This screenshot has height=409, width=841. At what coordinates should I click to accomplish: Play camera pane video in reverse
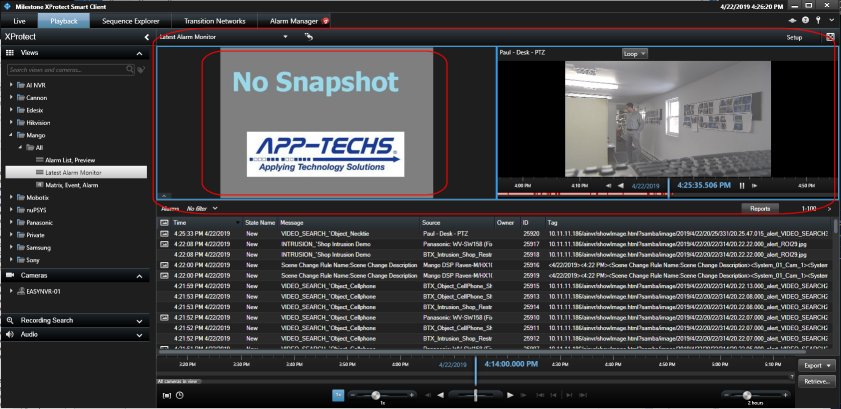621,185
